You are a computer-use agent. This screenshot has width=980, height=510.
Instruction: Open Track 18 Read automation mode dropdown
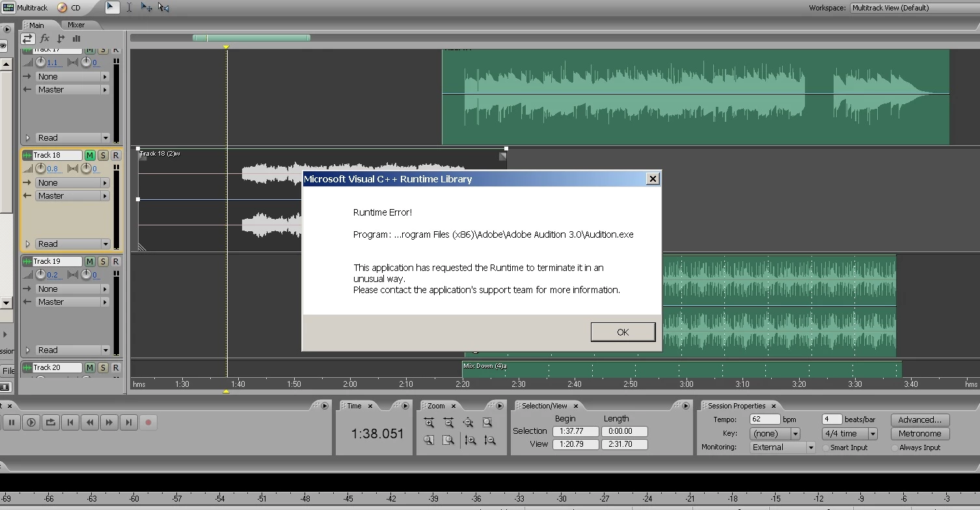point(72,244)
